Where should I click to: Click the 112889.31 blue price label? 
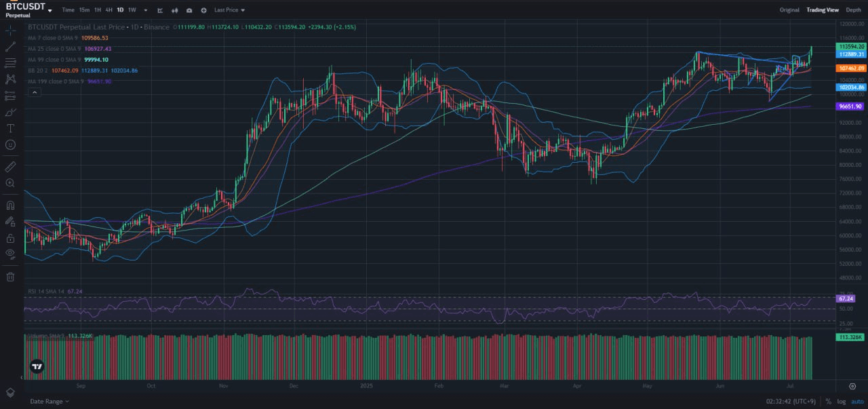851,54
